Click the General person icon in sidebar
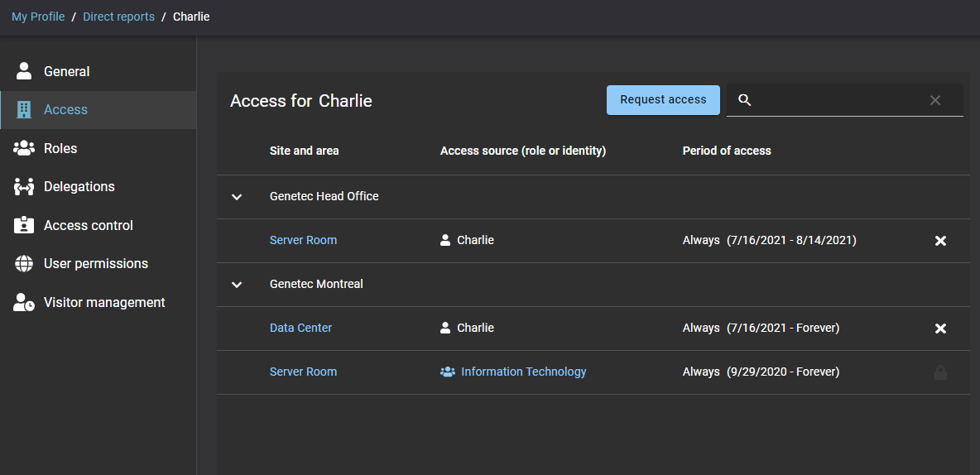 tap(24, 71)
